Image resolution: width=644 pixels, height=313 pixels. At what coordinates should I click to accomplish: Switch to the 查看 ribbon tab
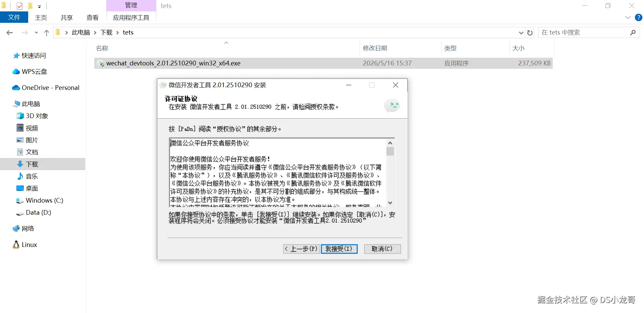click(x=92, y=17)
